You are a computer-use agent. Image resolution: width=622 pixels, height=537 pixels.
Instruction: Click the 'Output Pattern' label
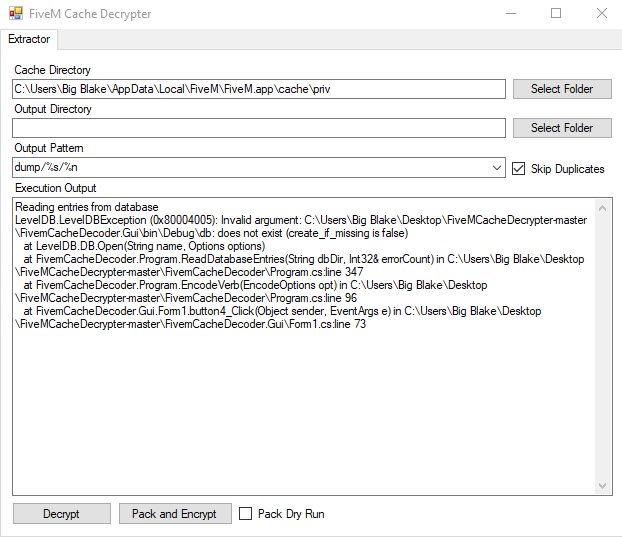(49, 148)
